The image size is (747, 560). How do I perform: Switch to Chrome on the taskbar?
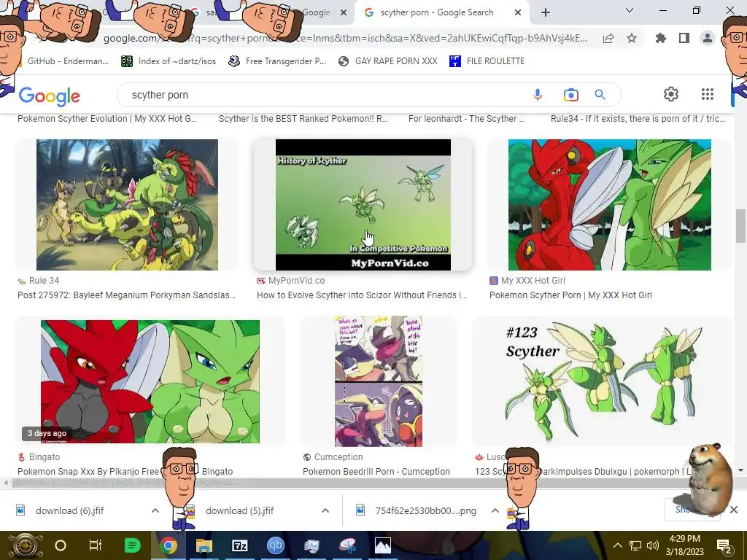pos(168,545)
